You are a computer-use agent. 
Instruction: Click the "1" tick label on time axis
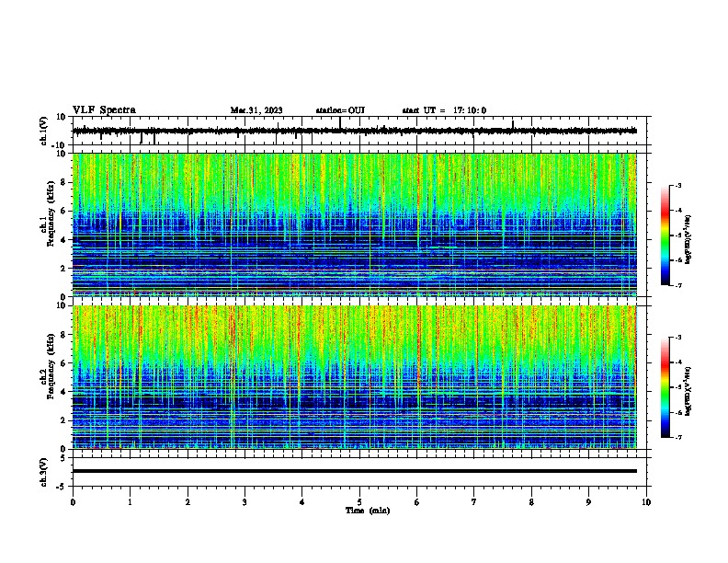130,502
